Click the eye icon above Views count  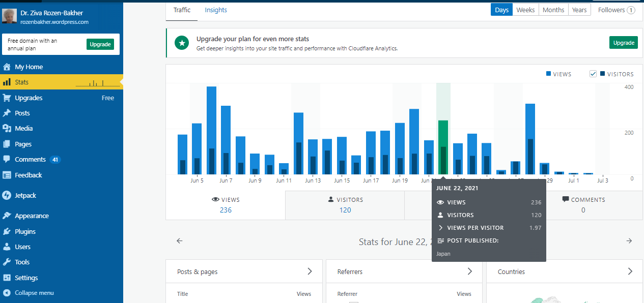click(215, 200)
